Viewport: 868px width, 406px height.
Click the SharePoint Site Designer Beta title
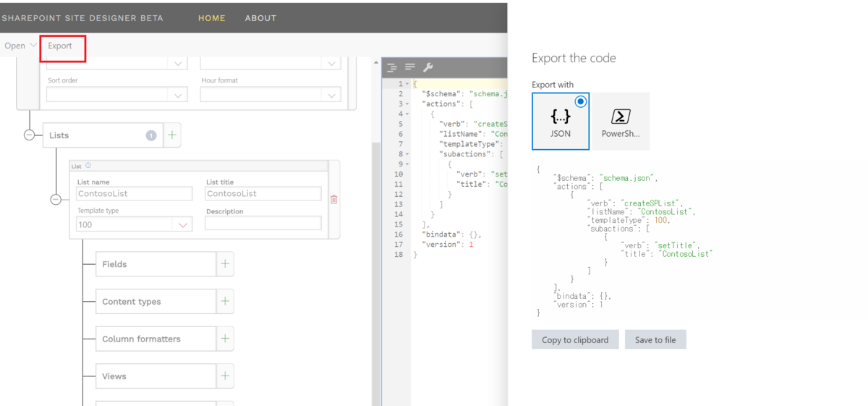coord(82,18)
